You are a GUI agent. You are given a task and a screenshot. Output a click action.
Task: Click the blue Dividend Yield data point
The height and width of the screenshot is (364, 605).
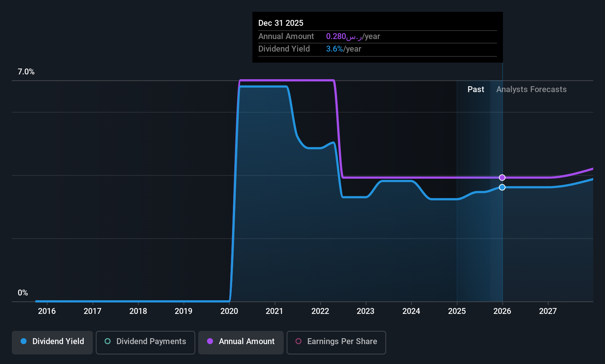coord(502,187)
